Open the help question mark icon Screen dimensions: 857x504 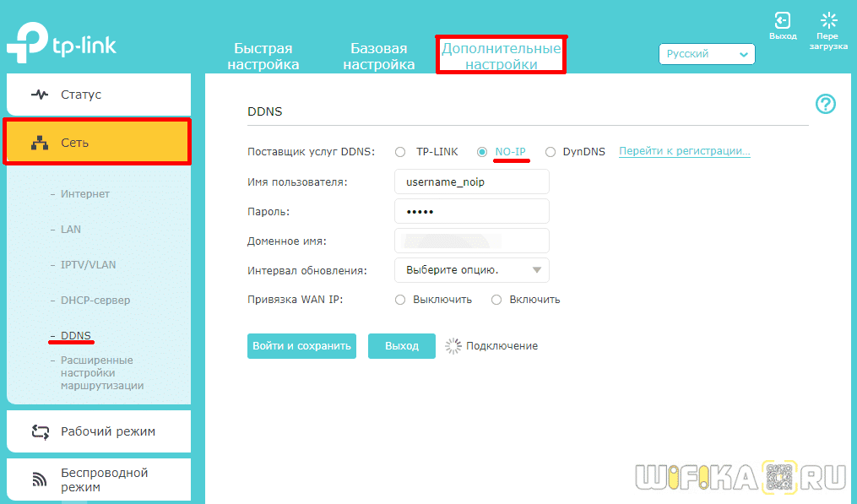[825, 104]
